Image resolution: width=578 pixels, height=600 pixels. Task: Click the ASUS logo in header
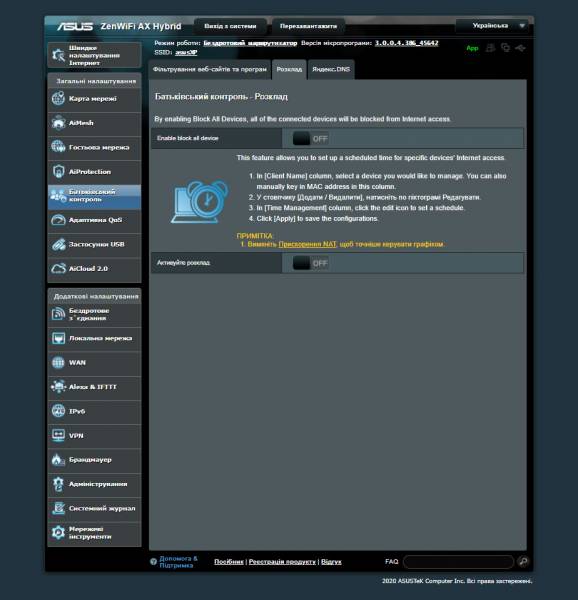(x=75, y=26)
